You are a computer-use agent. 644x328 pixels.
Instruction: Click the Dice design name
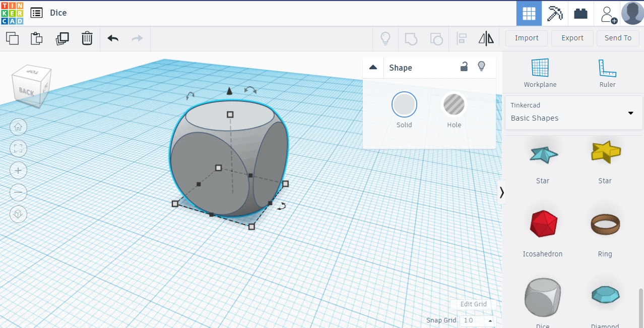(58, 13)
